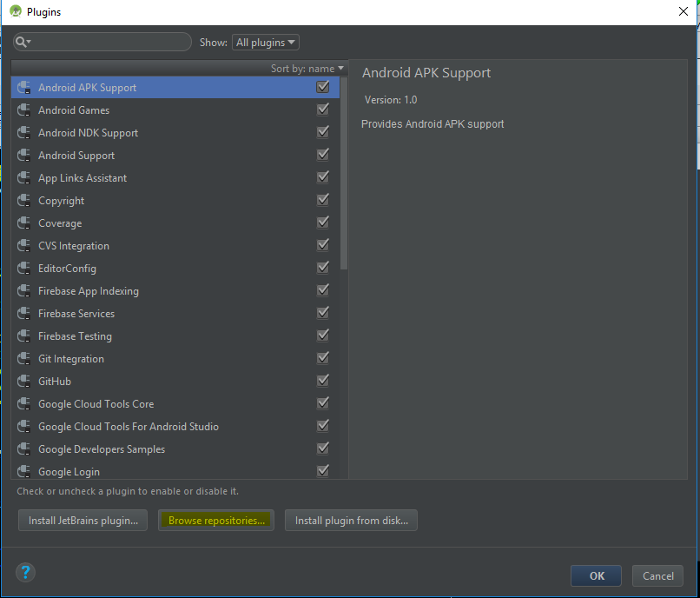This screenshot has width=700, height=598.
Task: Disable the GitHub plugin checkbox
Action: coord(323,381)
